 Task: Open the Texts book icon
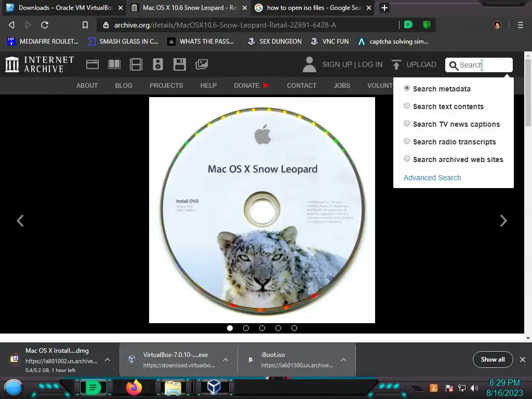click(114, 64)
